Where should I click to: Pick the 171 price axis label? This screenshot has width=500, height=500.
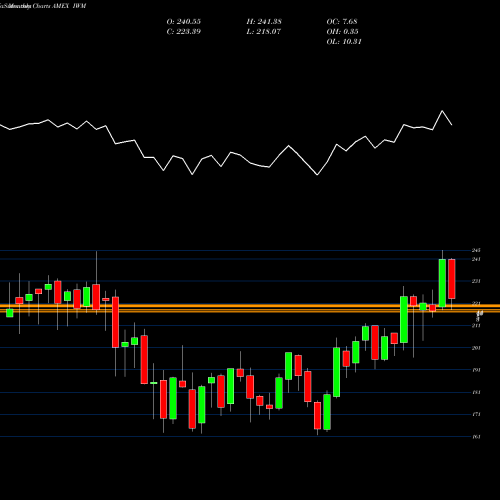coord(476,414)
